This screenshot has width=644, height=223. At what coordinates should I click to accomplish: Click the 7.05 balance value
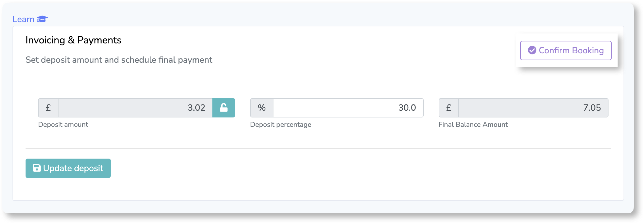[592, 108]
